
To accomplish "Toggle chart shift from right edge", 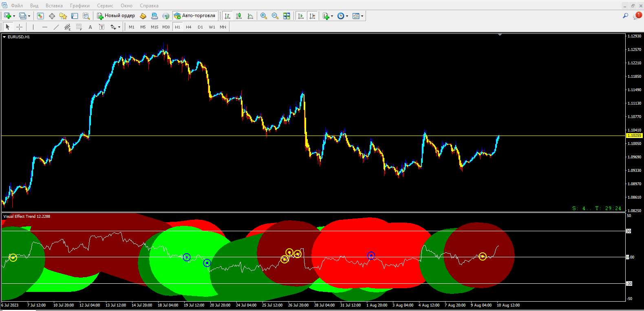I will click(x=312, y=16).
